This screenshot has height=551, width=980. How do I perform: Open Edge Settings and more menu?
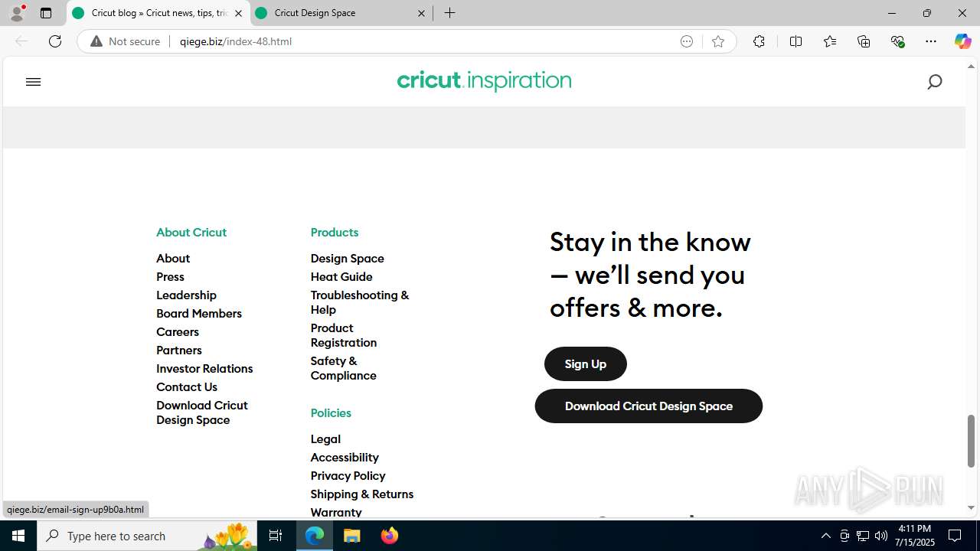pyautogui.click(x=931, y=41)
